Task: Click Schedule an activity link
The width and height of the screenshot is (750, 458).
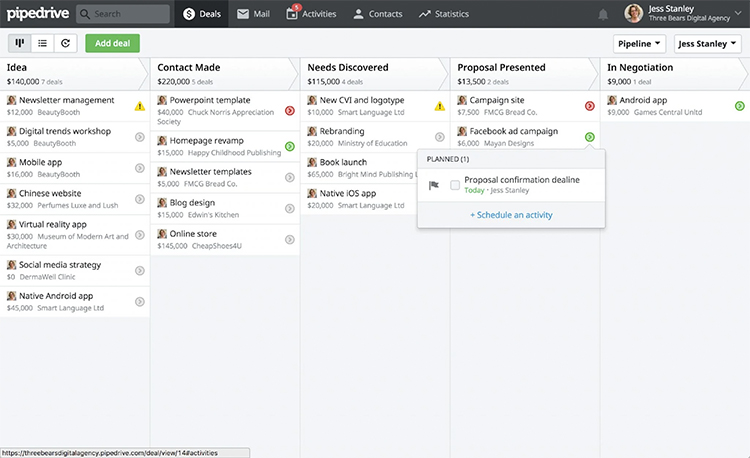Action: (x=511, y=215)
